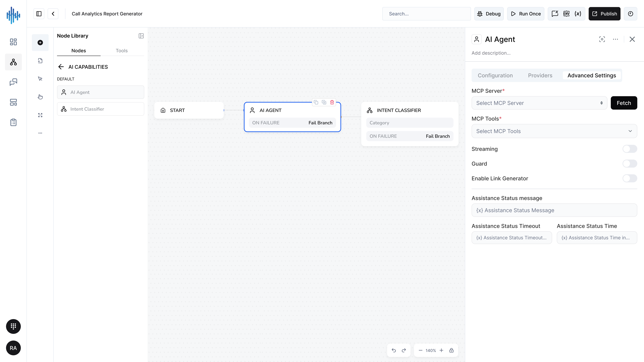Switch to the Providers tab
This screenshot has width=644, height=362.
(x=540, y=75)
